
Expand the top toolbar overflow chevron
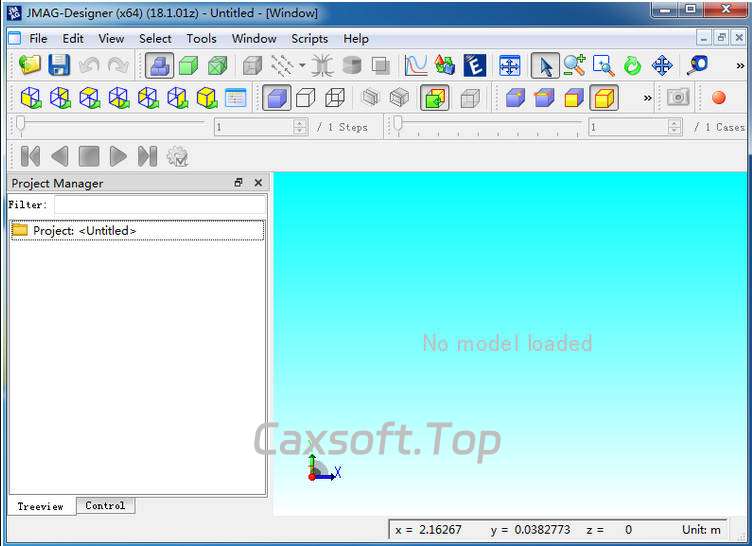tap(741, 66)
